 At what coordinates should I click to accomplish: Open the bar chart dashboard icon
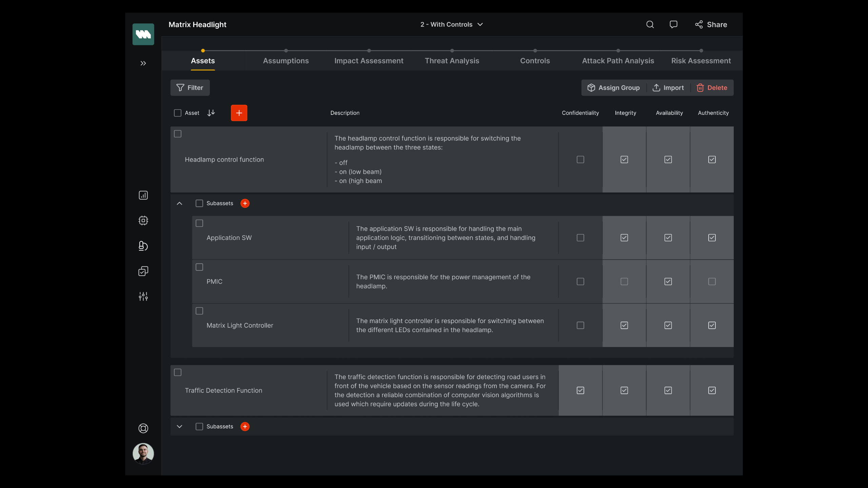[x=143, y=195]
